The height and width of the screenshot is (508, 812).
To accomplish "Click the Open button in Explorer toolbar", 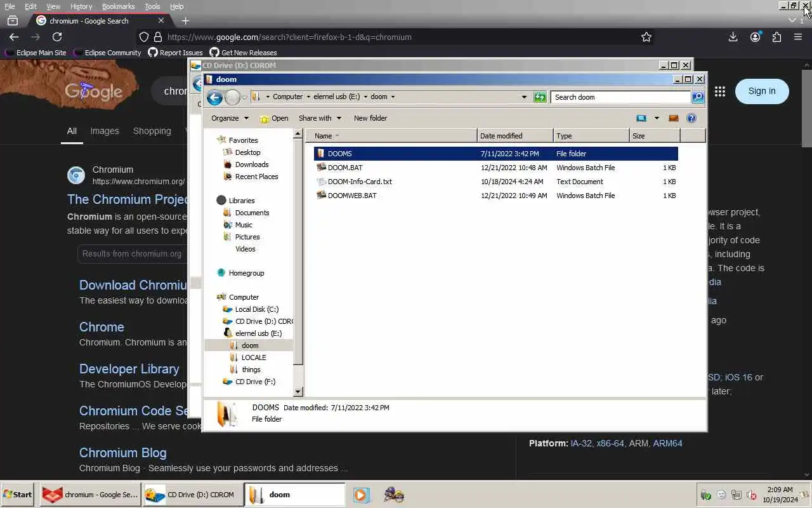I will pyautogui.click(x=274, y=118).
